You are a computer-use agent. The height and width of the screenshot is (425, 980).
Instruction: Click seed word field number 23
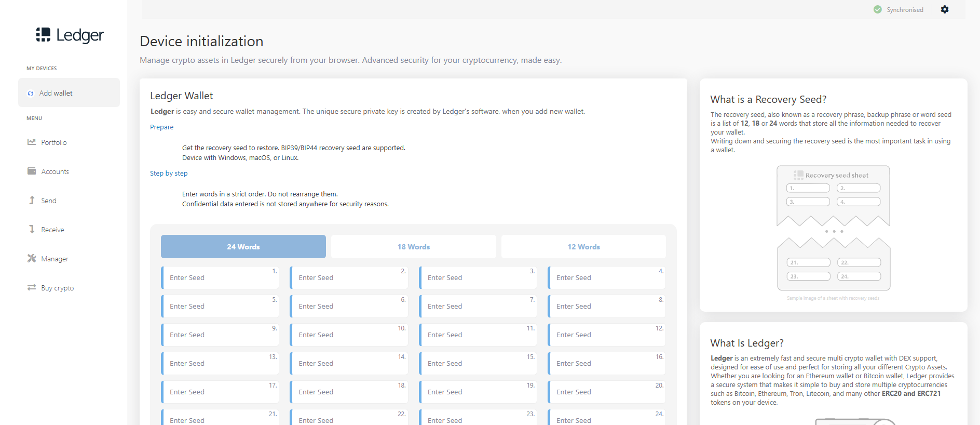coord(478,417)
